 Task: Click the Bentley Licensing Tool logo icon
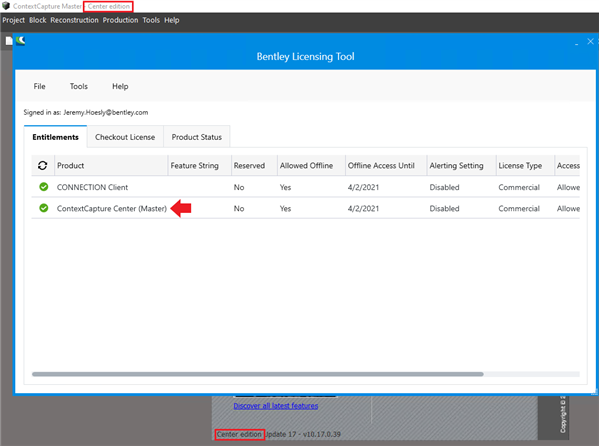coord(21,41)
